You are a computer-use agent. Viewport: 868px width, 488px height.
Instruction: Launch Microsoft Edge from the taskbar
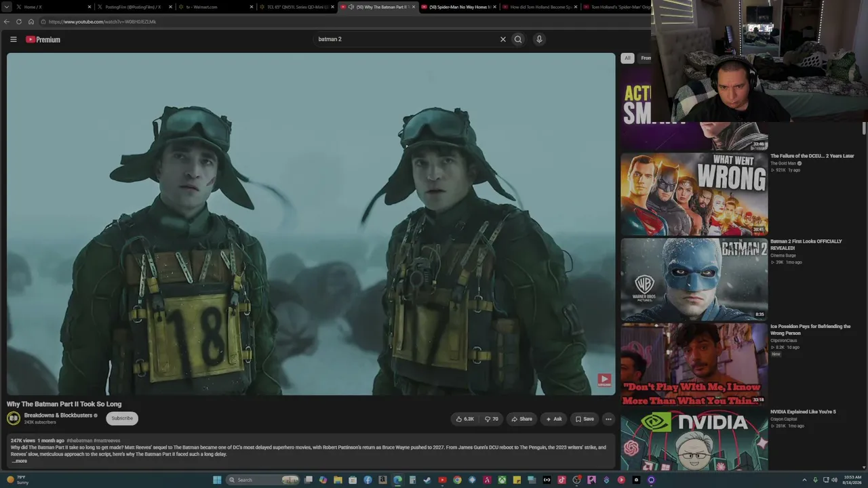click(397, 480)
